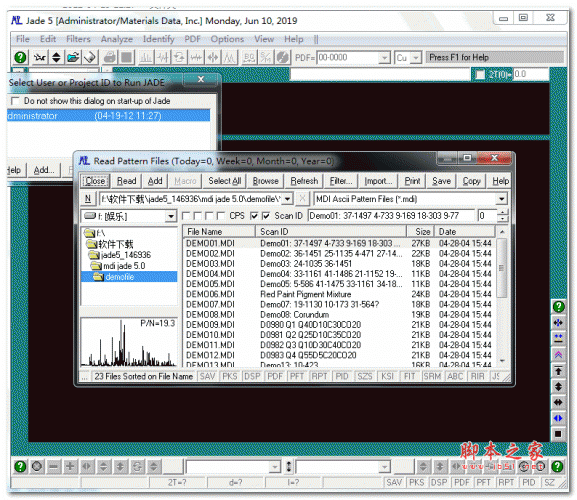This screenshot has height=500, width=577.
Task: Click Import... button
Action: point(378,181)
